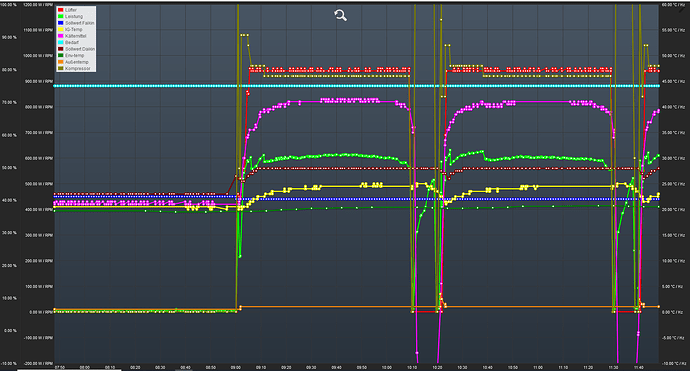Click the 08:00 time axis label

point(85,367)
